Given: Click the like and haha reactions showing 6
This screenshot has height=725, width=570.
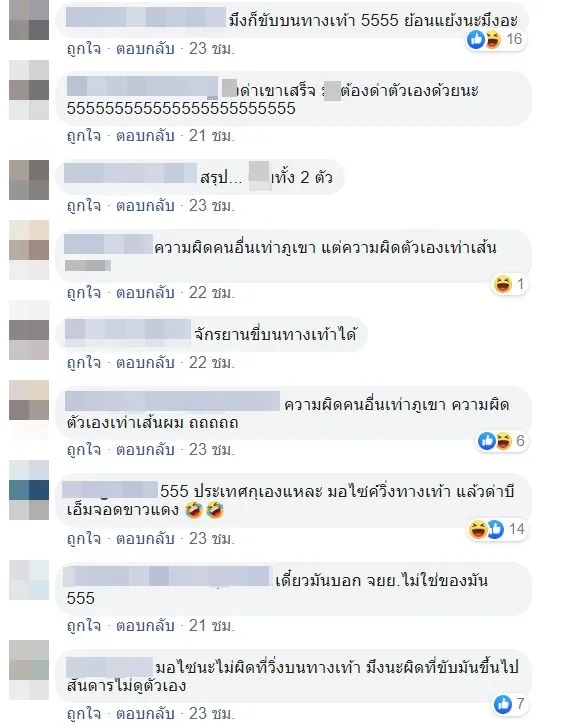Looking at the screenshot, I should tap(502, 441).
